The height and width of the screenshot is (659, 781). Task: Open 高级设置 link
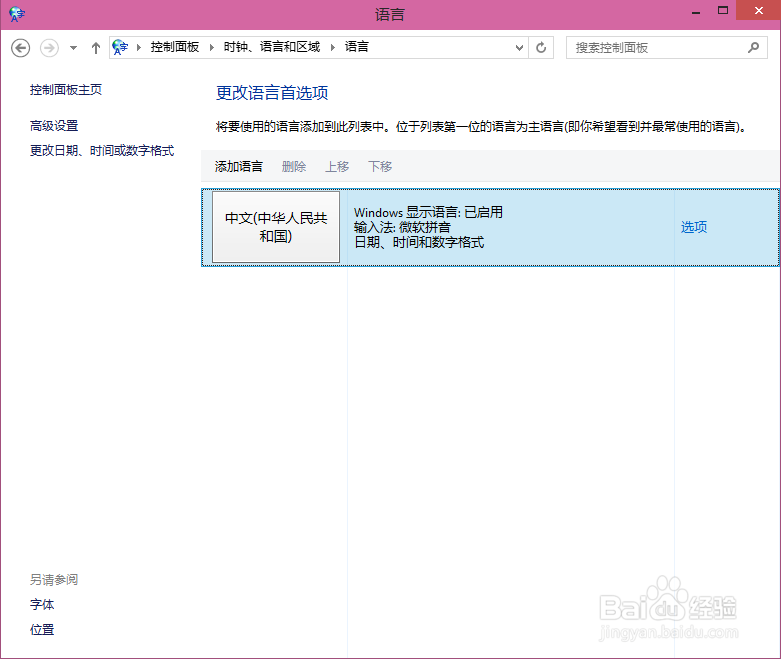click(54, 126)
